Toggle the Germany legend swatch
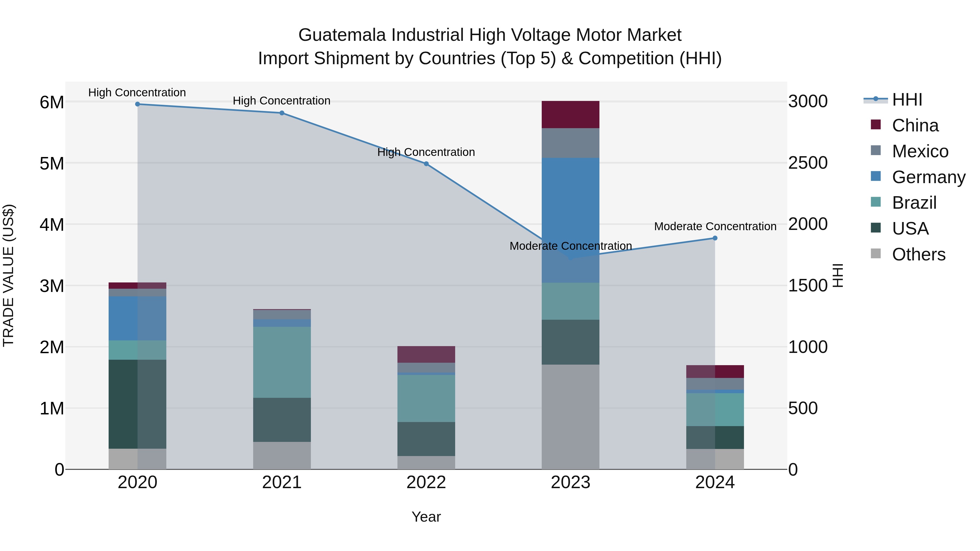This screenshot has width=980, height=551. coord(876,176)
